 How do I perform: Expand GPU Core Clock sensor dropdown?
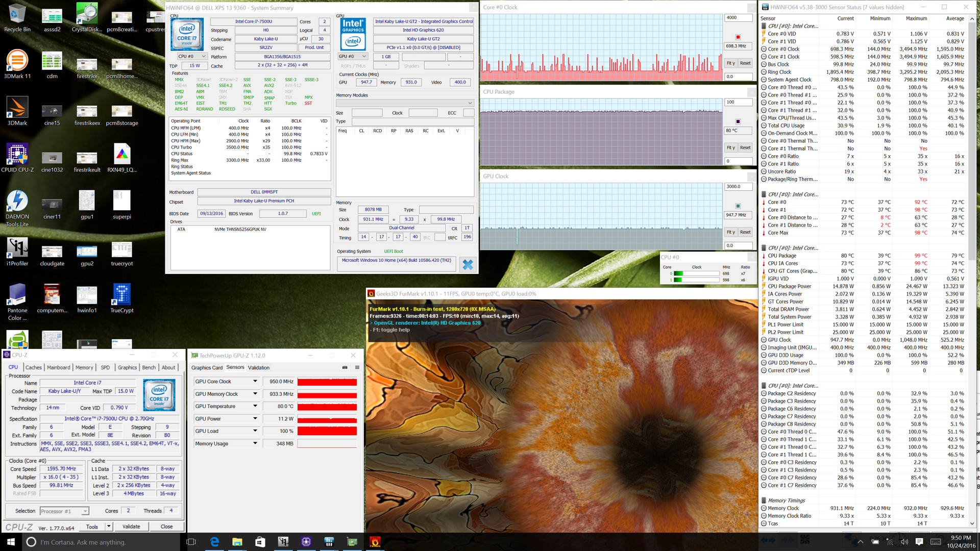point(255,382)
